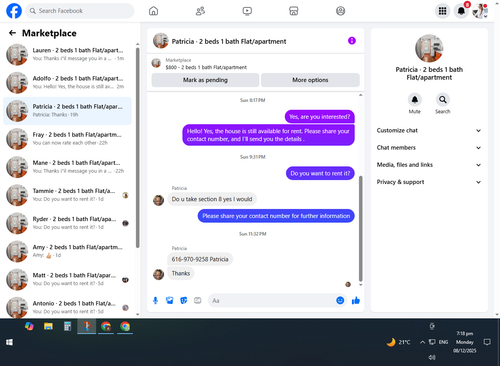Click the conversation info purple icon
This screenshot has height=366, width=500.
point(352,41)
